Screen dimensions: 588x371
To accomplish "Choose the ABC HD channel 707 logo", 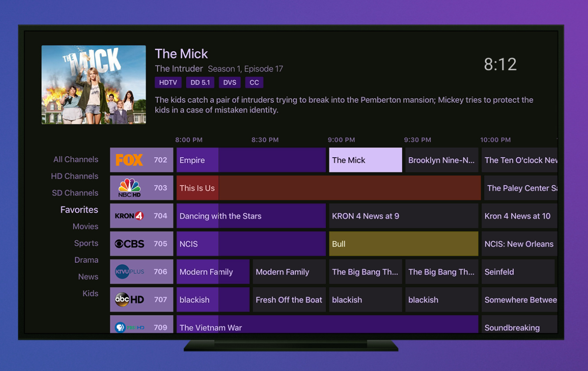I will point(129,300).
